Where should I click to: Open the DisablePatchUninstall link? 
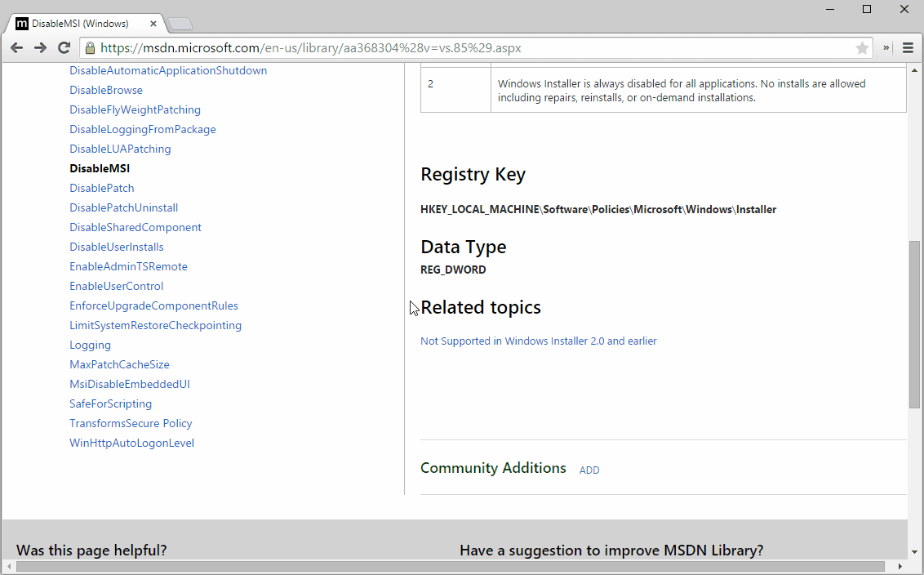124,207
